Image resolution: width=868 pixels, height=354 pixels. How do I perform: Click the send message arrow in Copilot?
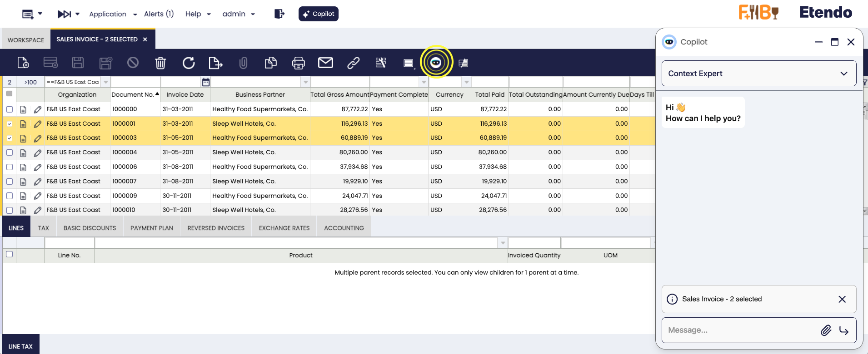(x=844, y=330)
